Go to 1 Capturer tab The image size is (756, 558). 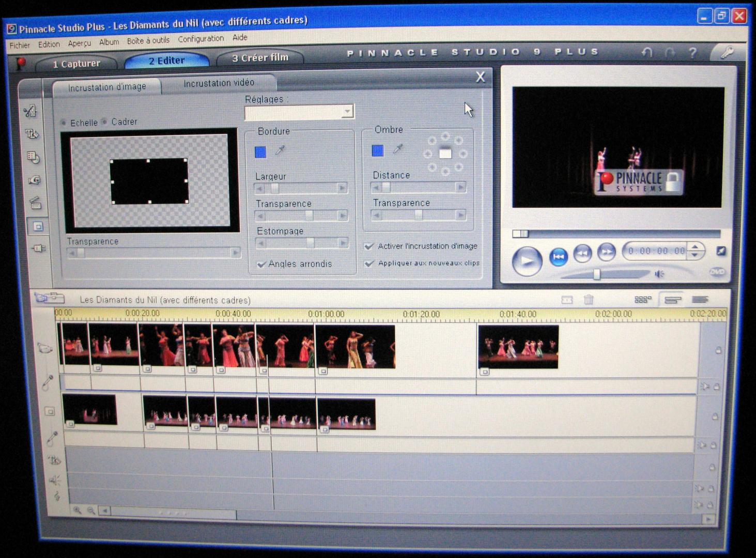pos(76,64)
